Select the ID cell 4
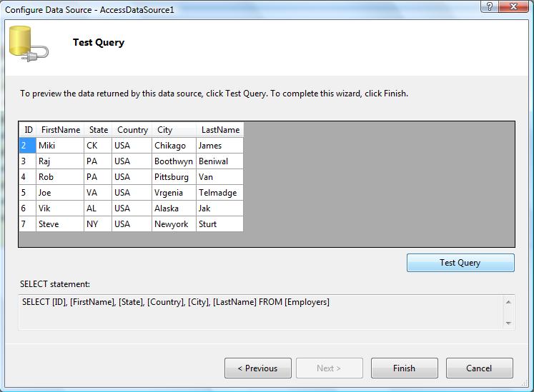 click(x=28, y=176)
